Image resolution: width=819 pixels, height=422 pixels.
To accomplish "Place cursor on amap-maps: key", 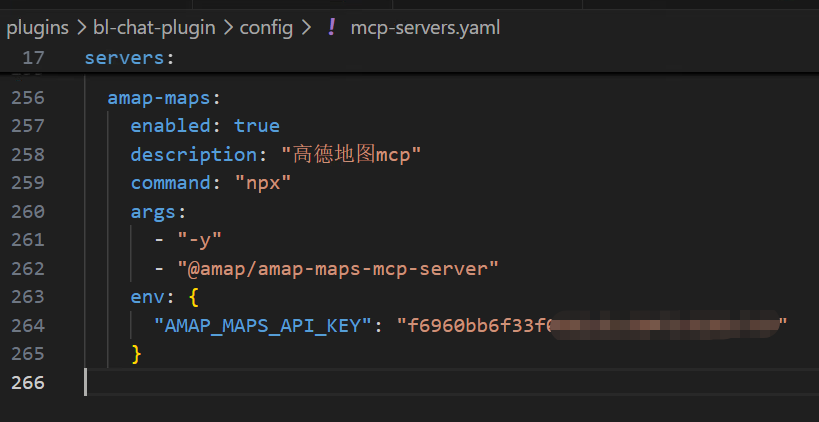I will pyautogui.click(x=165, y=98).
